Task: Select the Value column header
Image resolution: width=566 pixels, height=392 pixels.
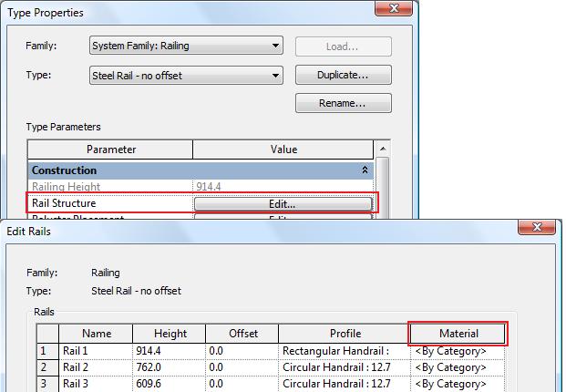Action: coord(283,150)
